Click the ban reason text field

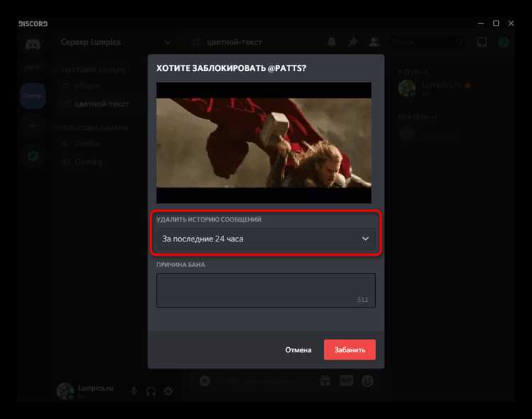coord(266,290)
